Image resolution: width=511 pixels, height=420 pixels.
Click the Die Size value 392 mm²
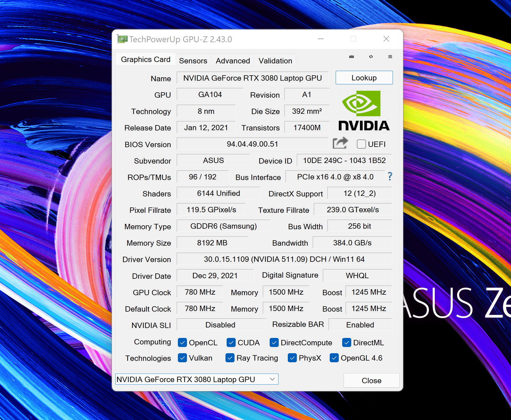(x=307, y=111)
